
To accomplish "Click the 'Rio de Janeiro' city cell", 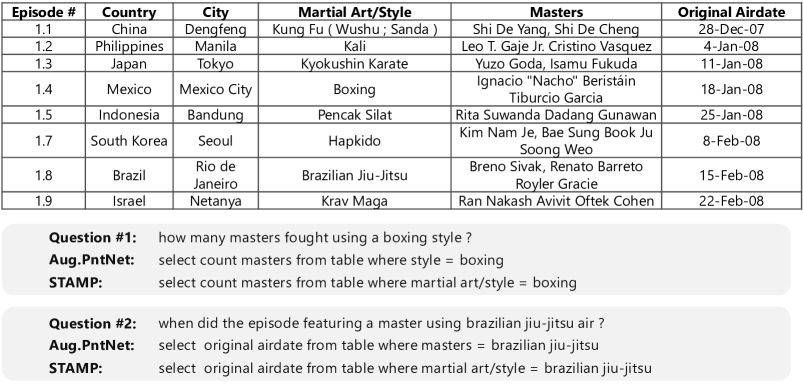I will click(216, 175).
